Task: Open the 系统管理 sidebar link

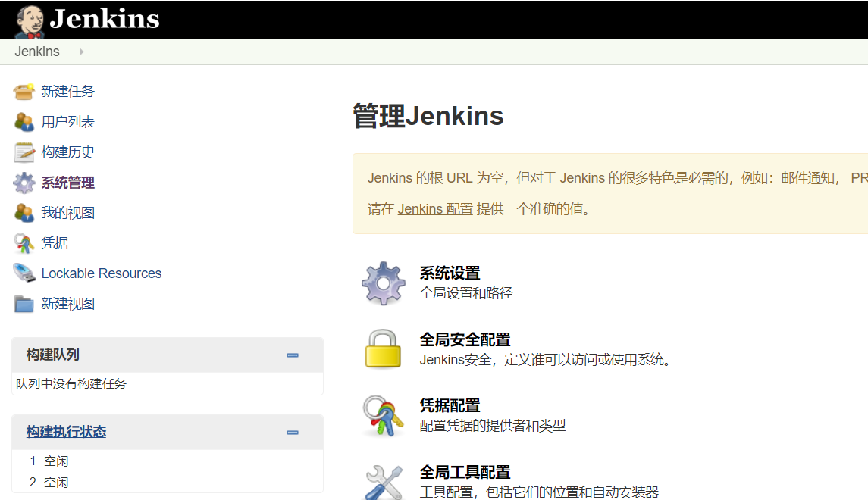Action: (x=67, y=183)
